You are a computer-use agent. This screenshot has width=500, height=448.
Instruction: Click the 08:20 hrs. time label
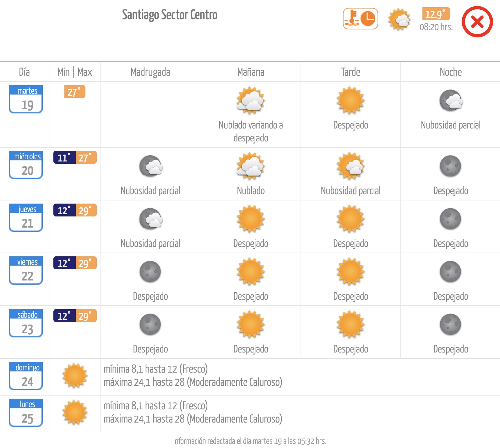pyautogui.click(x=436, y=27)
